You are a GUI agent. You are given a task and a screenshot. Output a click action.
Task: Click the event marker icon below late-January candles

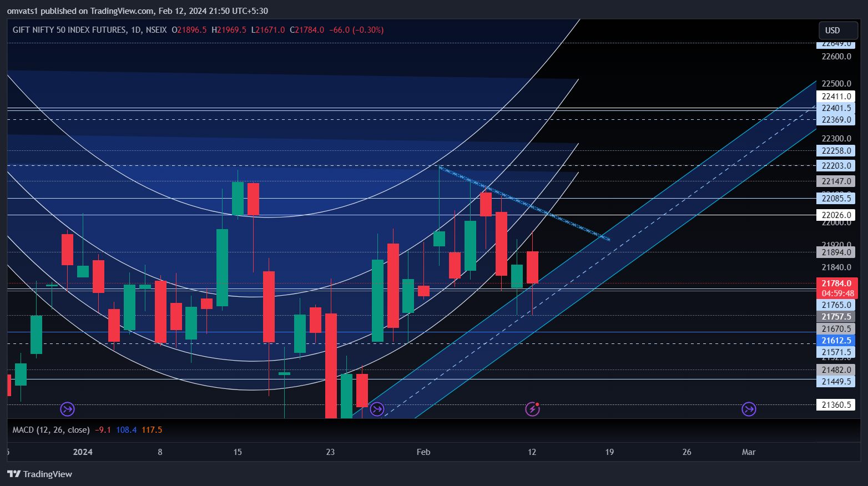tap(377, 409)
